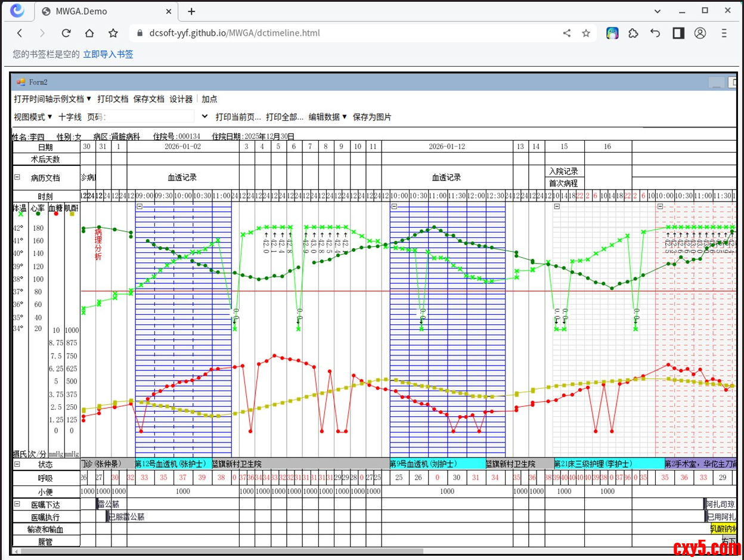This screenshot has width=744, height=560.
Task: Collapse the 病历文档 row
Action: (x=17, y=177)
